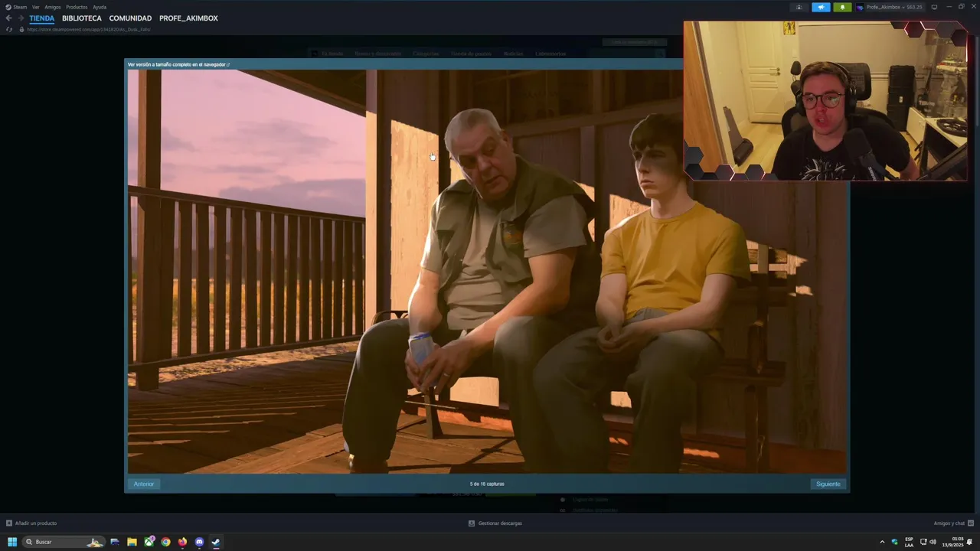Switch to the BIBLIOTECA tab
This screenshot has height=551, width=980.
82,18
